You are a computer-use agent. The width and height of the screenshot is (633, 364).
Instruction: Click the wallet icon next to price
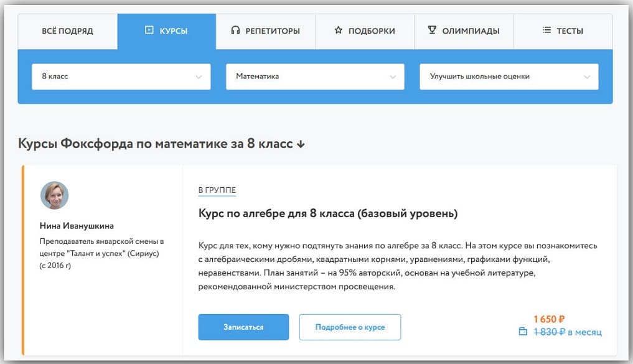pos(523,332)
